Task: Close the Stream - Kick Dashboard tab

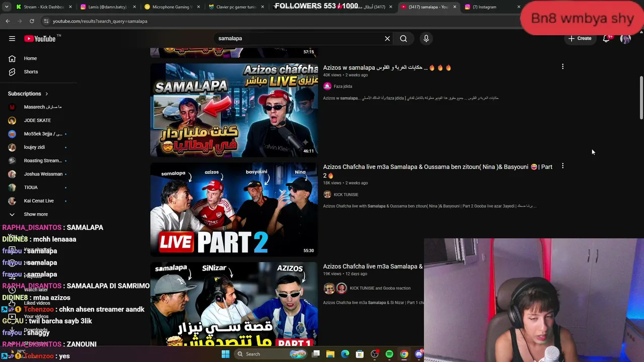Action: pos(70,7)
